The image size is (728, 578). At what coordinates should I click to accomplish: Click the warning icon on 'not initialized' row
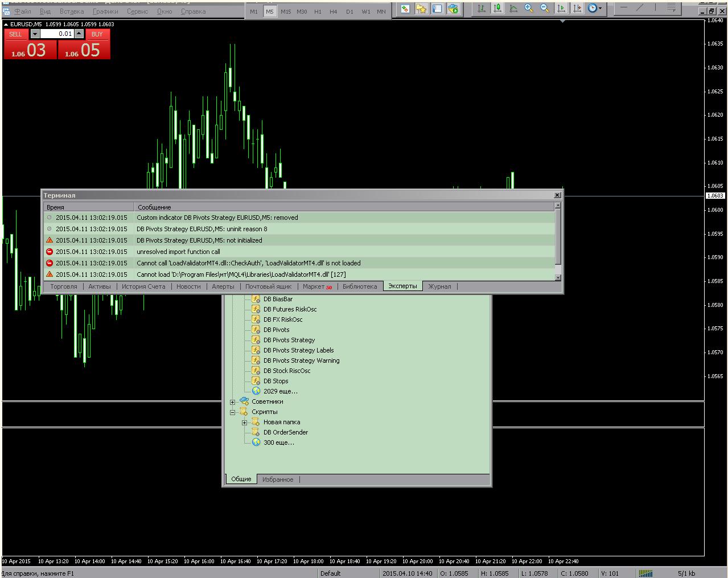pos(50,240)
